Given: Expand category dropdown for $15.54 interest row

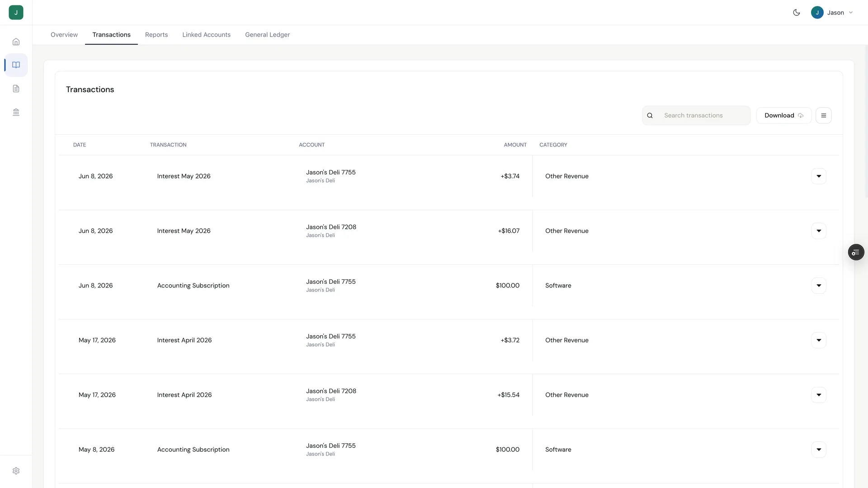Looking at the screenshot, I should tap(819, 395).
